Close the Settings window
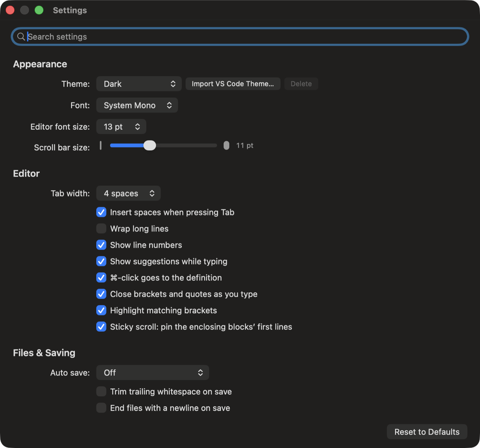This screenshot has width=480, height=448. [10, 10]
